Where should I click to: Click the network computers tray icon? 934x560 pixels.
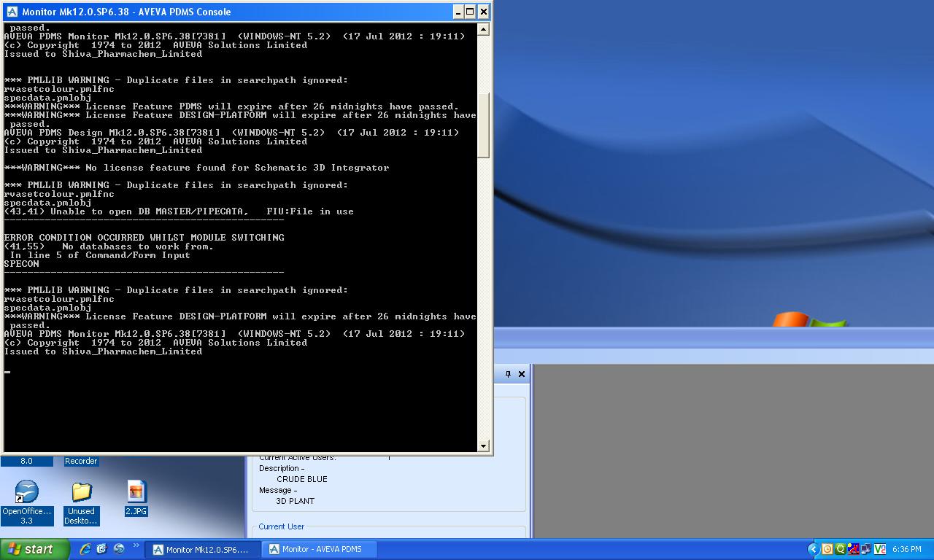click(x=866, y=549)
